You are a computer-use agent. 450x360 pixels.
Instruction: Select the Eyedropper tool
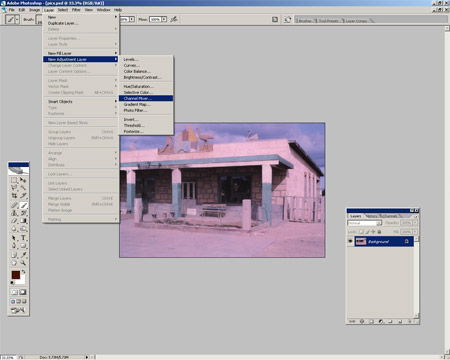(23, 255)
